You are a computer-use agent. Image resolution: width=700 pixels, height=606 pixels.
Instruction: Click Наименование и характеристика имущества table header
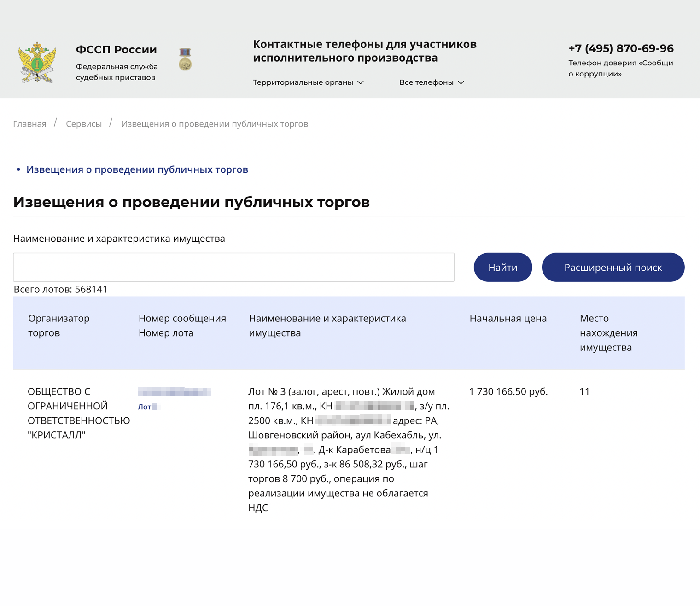327,326
